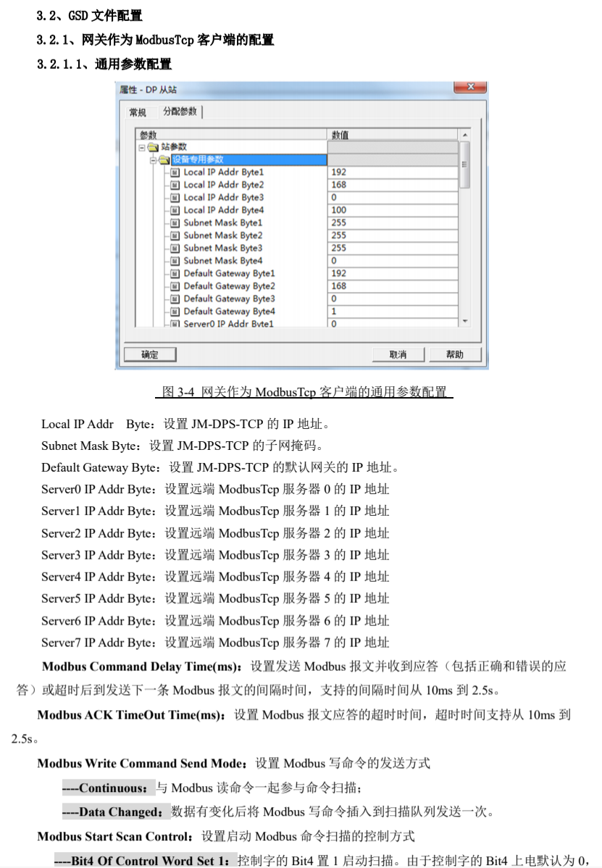Click value 100 for Local IP Addr Byte4
The height and width of the screenshot is (868, 602).
coord(393,210)
